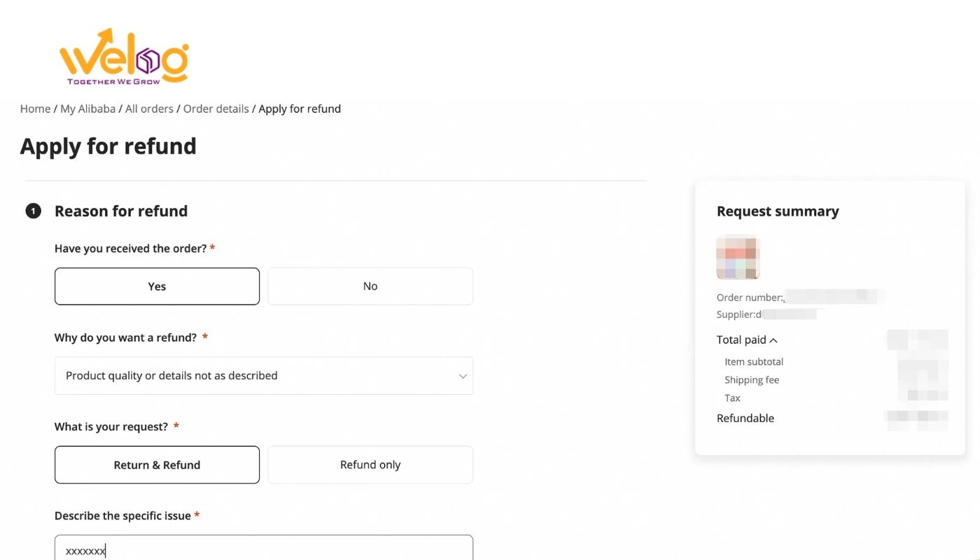Click the Refundable amount row

click(x=745, y=419)
